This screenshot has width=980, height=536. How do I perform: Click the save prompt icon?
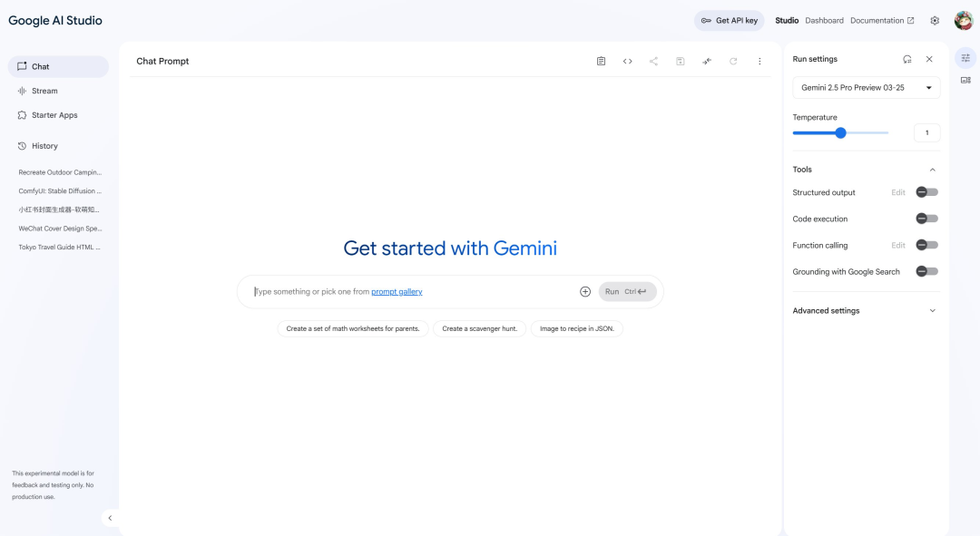pyautogui.click(x=680, y=62)
